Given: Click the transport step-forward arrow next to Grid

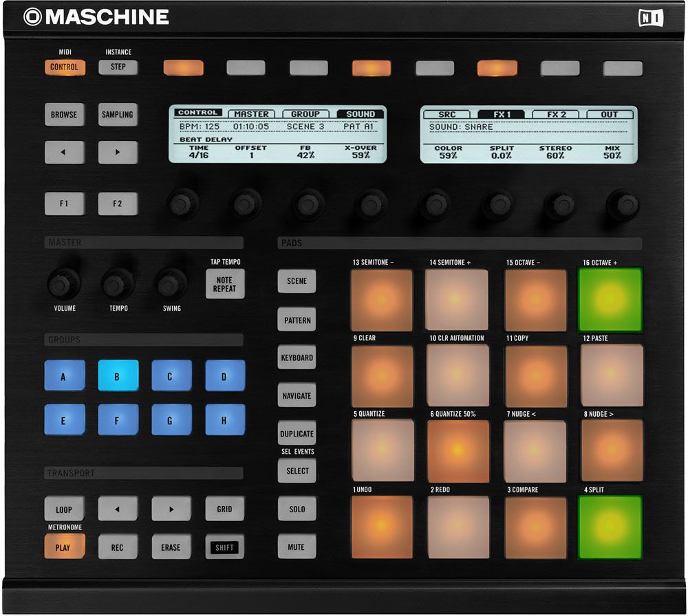Looking at the screenshot, I should pyautogui.click(x=171, y=509).
